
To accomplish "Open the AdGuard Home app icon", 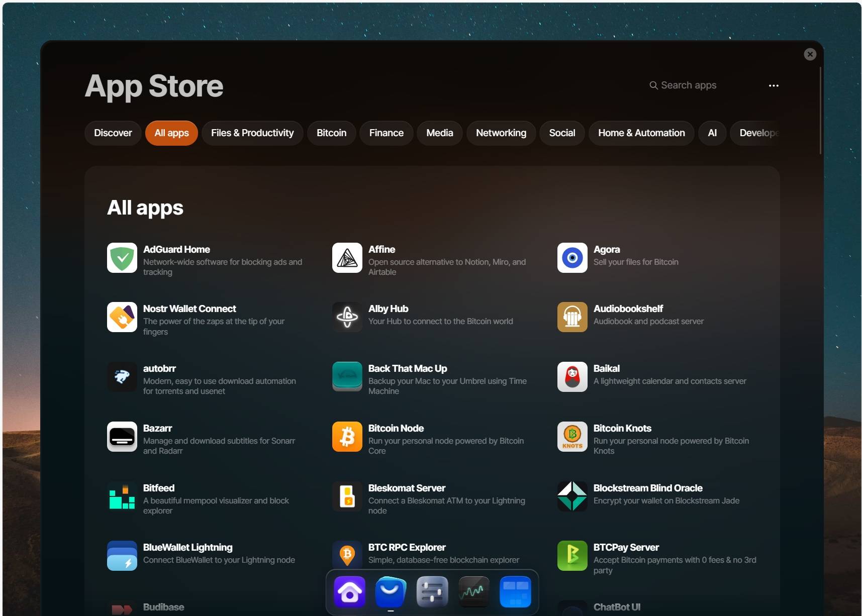I will [x=122, y=258].
